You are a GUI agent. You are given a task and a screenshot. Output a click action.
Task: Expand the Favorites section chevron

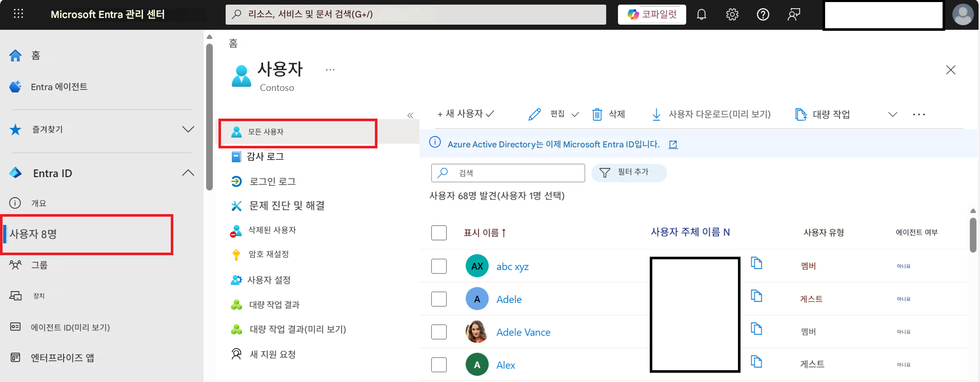click(x=188, y=129)
